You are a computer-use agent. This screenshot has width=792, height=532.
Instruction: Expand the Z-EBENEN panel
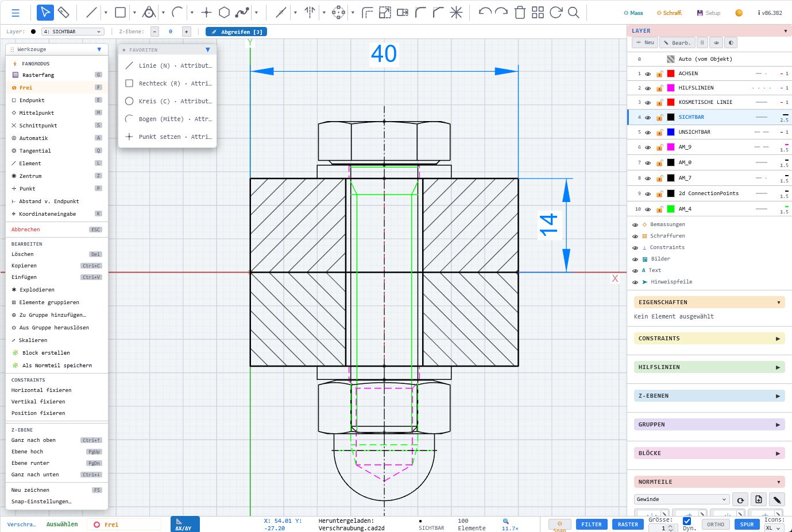709,396
